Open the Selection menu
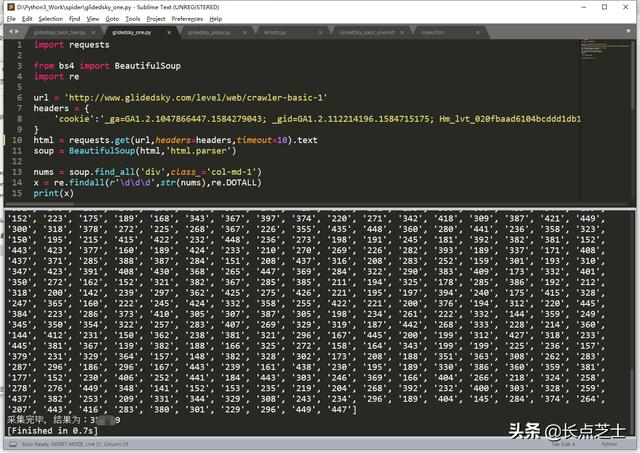 51,19
